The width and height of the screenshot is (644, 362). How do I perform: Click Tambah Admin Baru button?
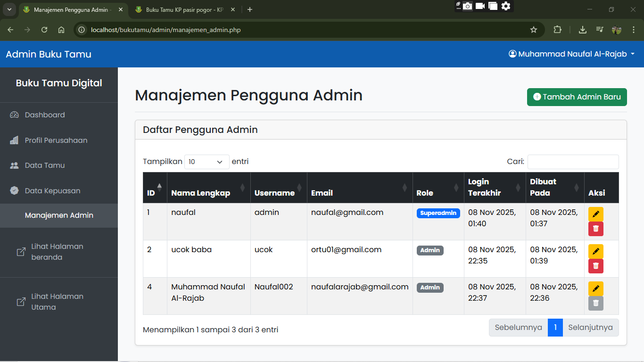coord(577,97)
